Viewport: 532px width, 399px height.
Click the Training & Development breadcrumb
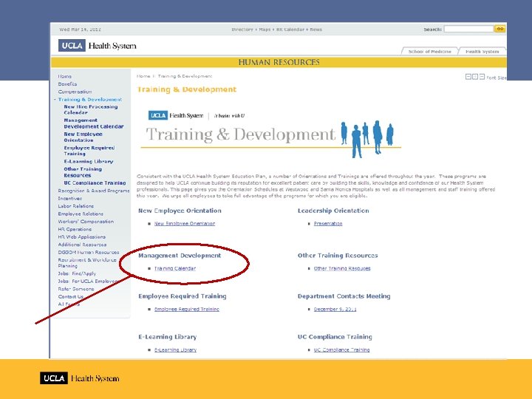pyautogui.click(x=185, y=76)
